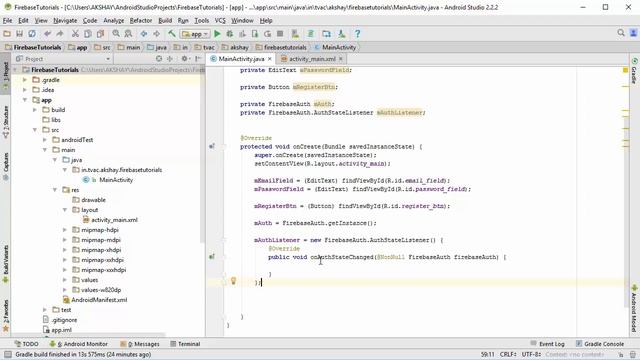Screen dimensions: 640x360
Task: Click the intention light bulb in editor gutter
Action: pyautogui.click(x=233, y=281)
